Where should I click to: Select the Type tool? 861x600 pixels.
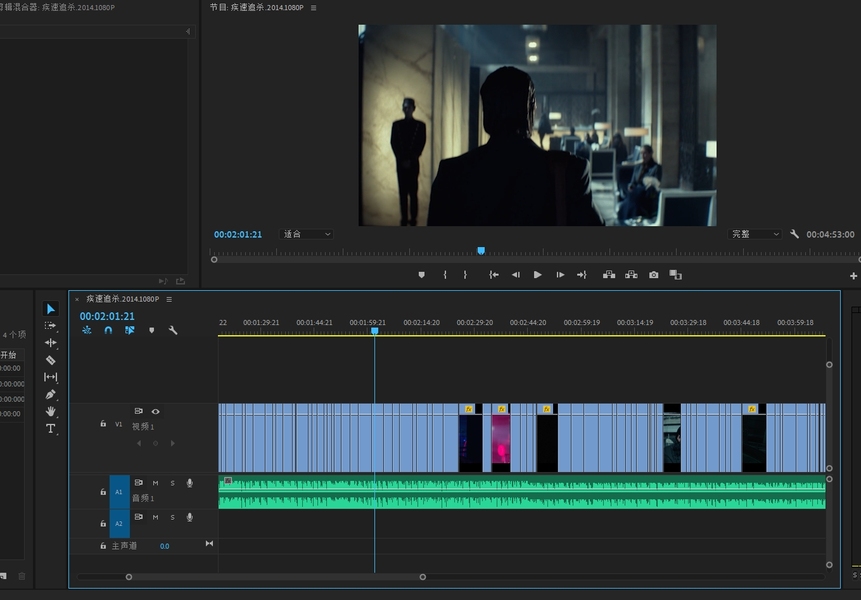pos(51,428)
